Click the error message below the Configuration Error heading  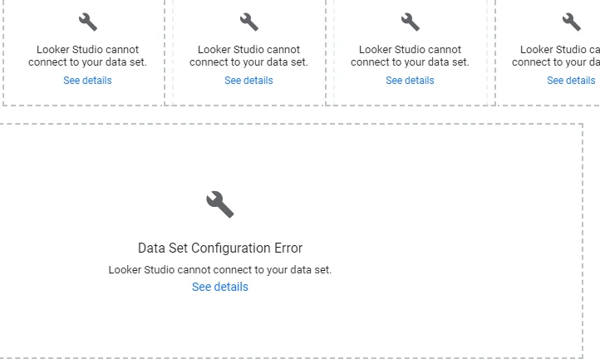(x=219, y=270)
